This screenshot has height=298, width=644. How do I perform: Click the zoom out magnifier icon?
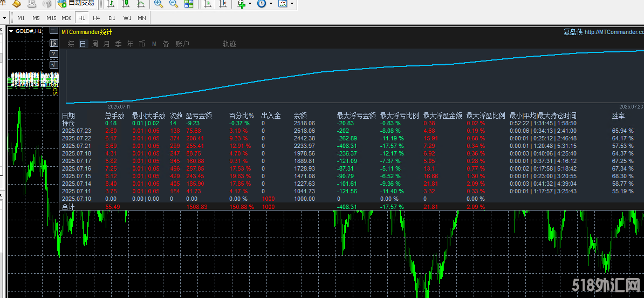pyautogui.click(x=174, y=4)
